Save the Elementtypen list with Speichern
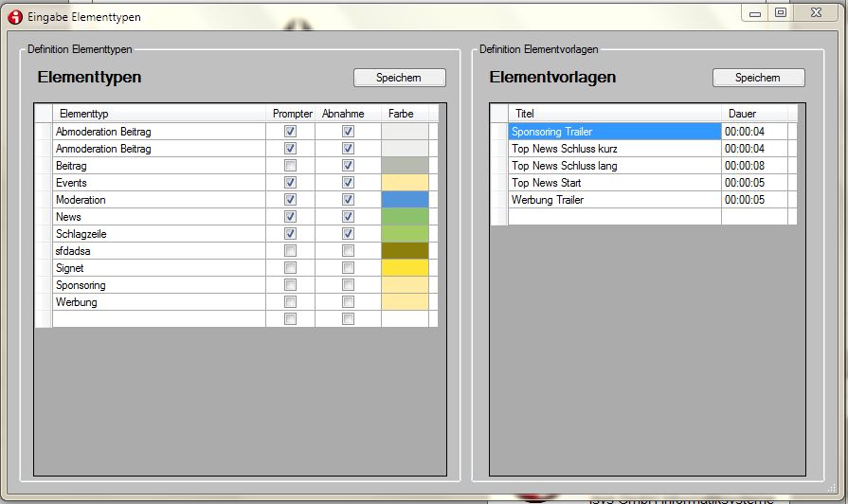This screenshot has width=848, height=504. pyautogui.click(x=399, y=78)
